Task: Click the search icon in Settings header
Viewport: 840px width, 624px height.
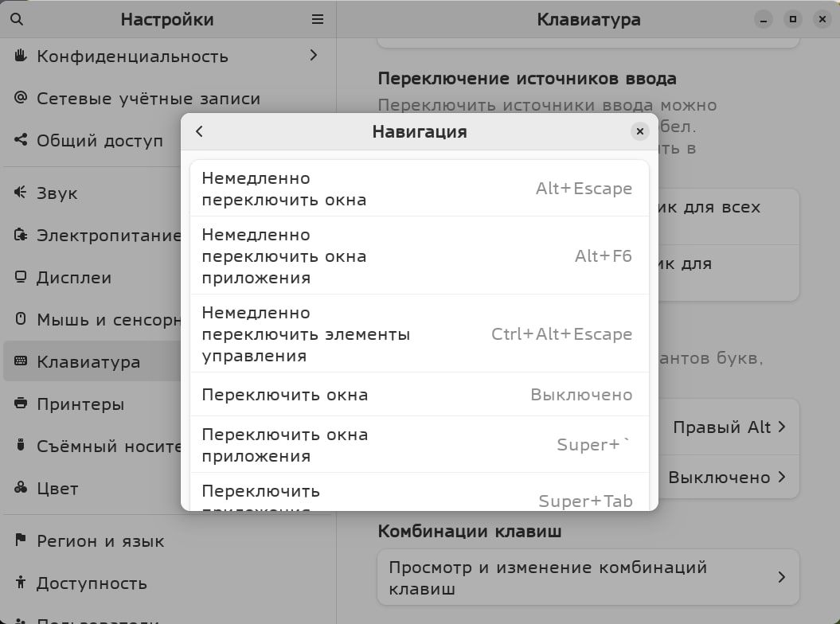Action: (17, 19)
